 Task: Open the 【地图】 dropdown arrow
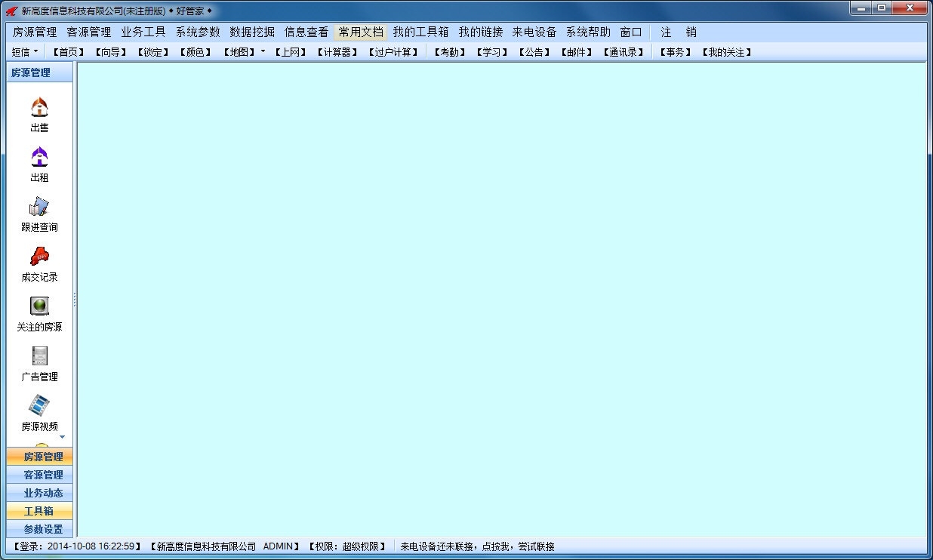(x=263, y=52)
